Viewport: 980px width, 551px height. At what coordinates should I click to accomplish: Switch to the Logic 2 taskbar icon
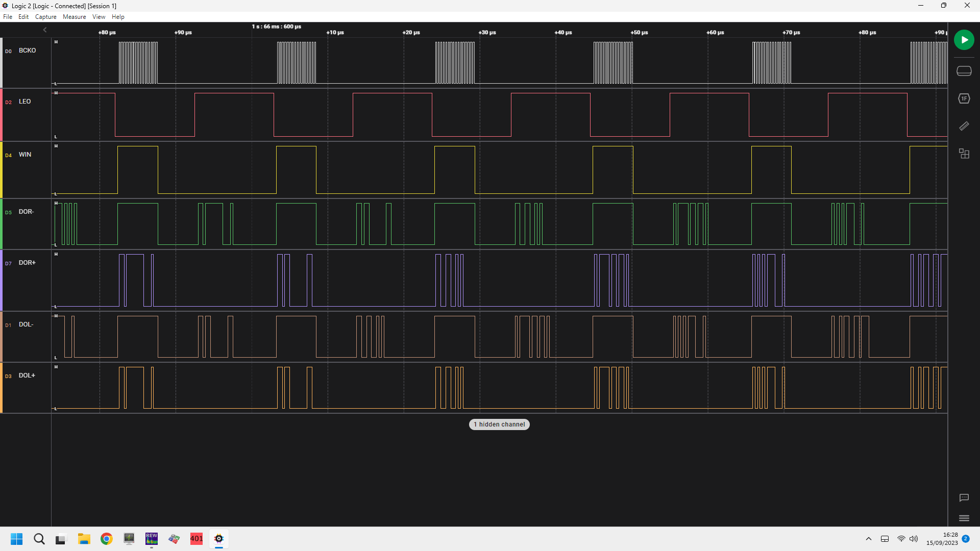[219, 539]
